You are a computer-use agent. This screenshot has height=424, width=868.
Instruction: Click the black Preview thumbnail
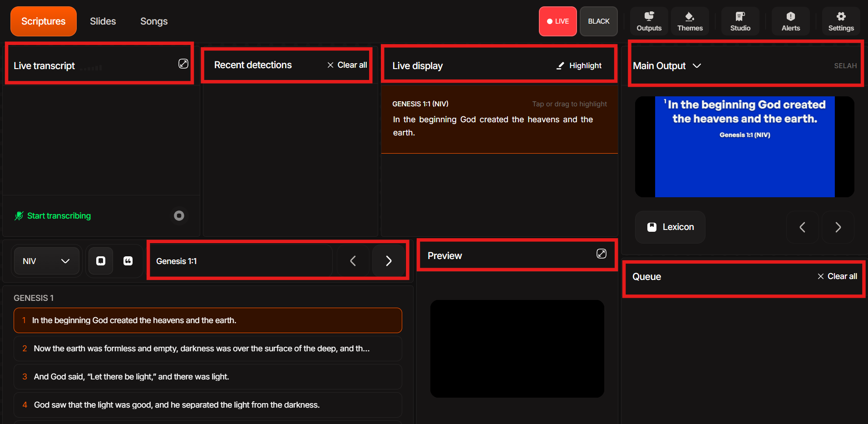(517, 349)
